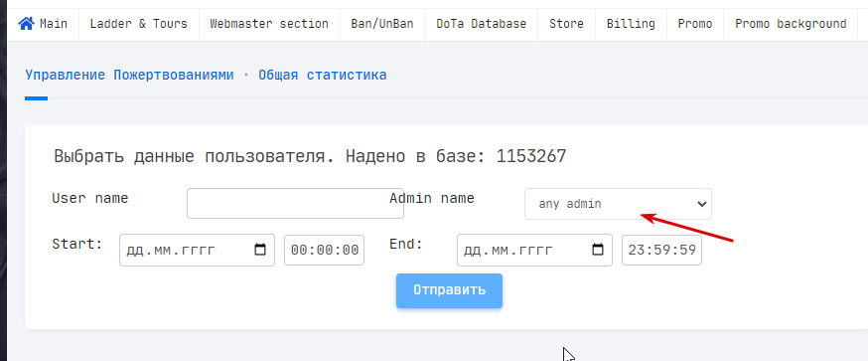This screenshot has width=868, height=361.
Task: Select DoTa Database in navigation
Action: [x=481, y=24]
